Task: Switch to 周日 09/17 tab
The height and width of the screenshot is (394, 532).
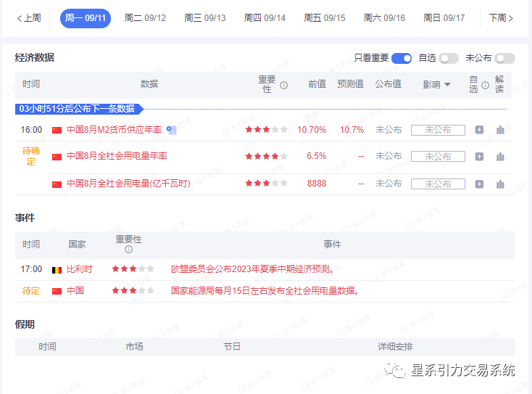Action: pos(444,18)
